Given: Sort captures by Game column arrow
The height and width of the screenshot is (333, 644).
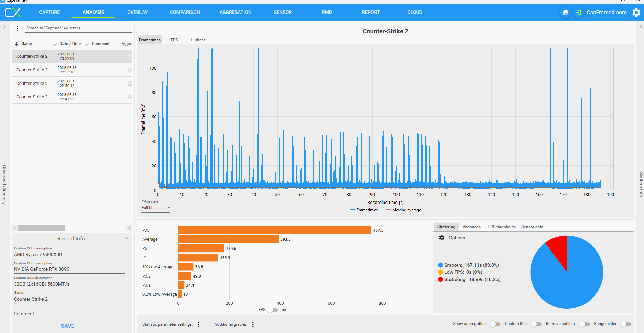Looking at the screenshot, I should (x=17, y=44).
